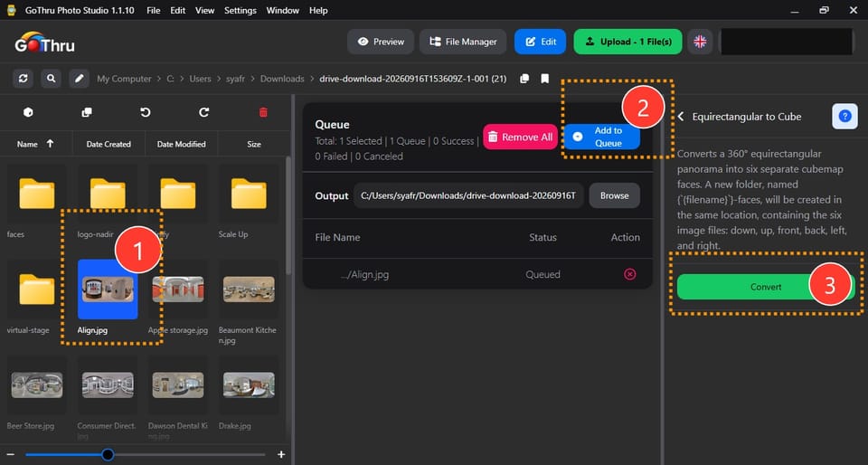The height and width of the screenshot is (465, 868).
Task: Click the copy path icon
Action: point(524,79)
